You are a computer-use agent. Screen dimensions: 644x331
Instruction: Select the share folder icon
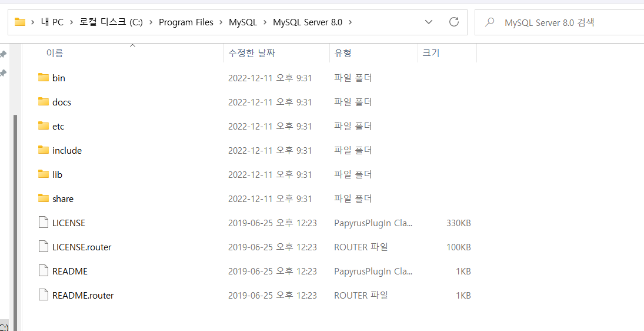pyautogui.click(x=44, y=198)
